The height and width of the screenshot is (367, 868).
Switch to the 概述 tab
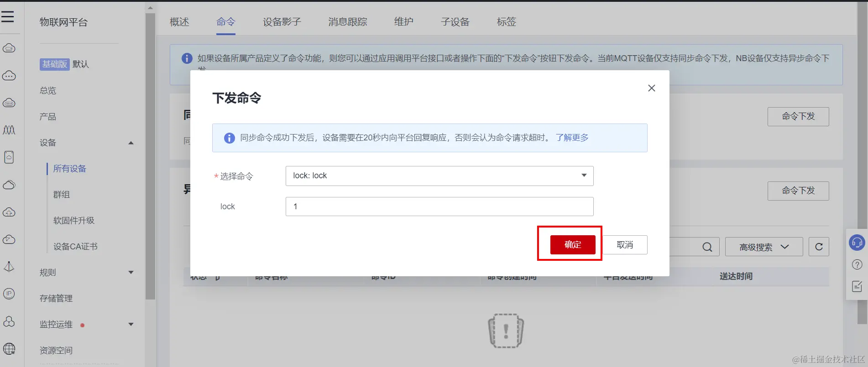[x=179, y=22]
